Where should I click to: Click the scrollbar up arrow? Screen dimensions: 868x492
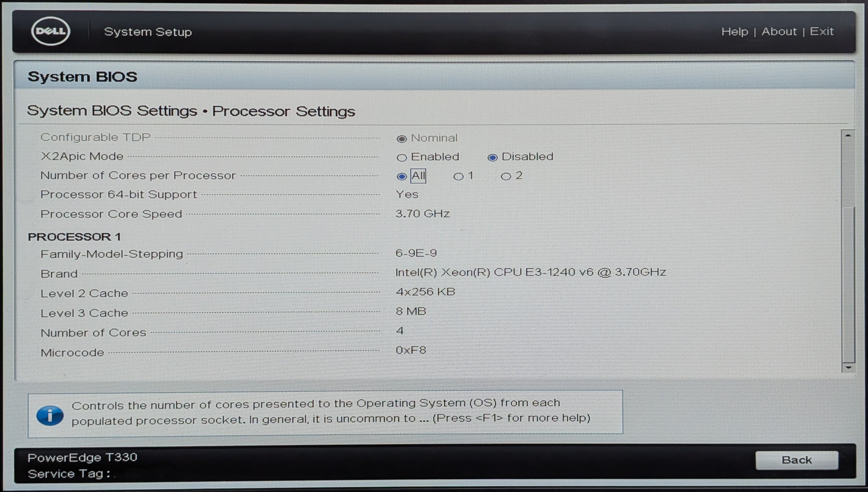[x=848, y=135]
